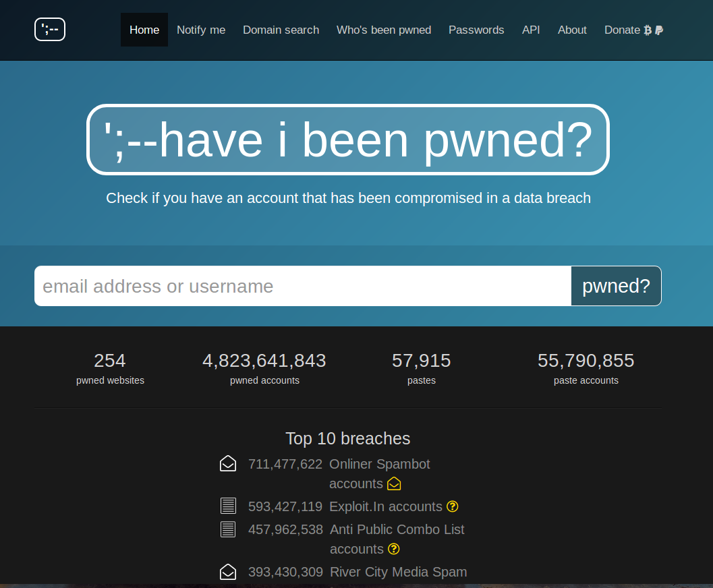
Task: Open the Donate page
Action: [x=633, y=30]
